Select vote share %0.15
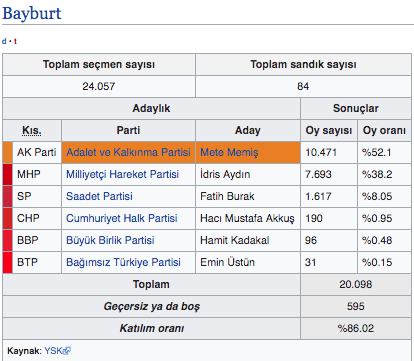 click(x=377, y=262)
